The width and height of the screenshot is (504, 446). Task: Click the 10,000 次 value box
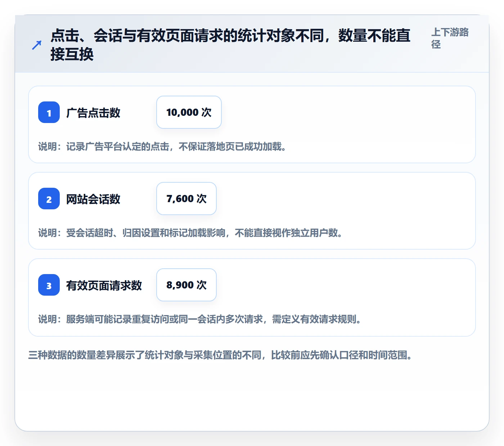pos(189,112)
